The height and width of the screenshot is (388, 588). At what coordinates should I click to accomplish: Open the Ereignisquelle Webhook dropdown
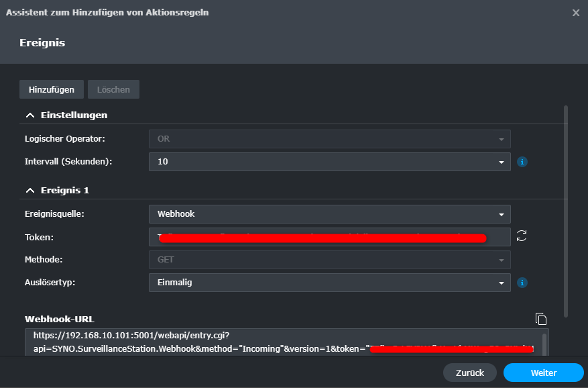coord(329,214)
